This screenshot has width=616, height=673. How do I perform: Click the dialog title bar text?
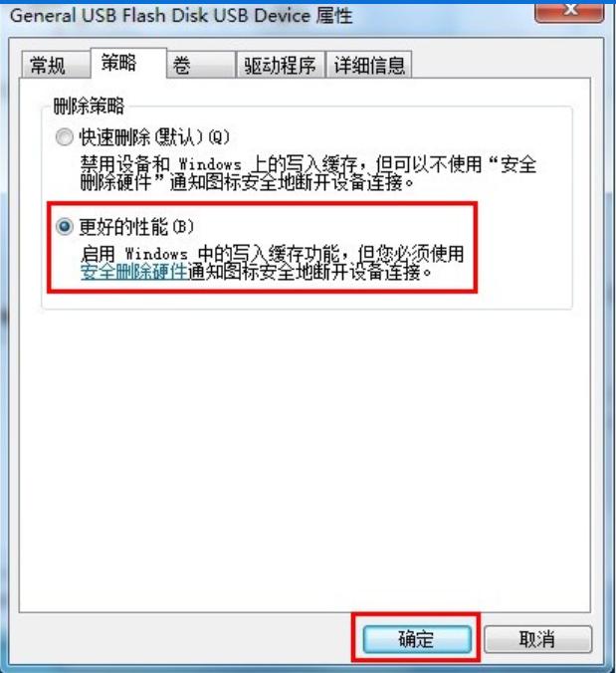(181, 16)
